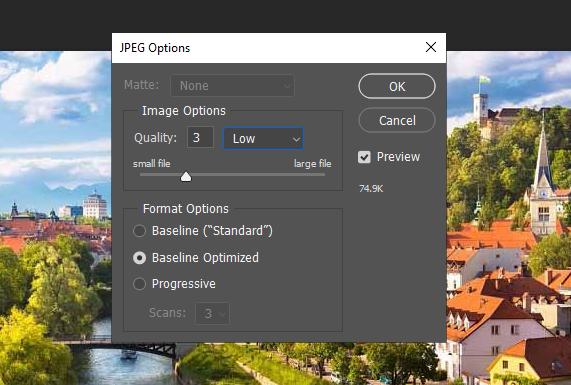Click the JPEG Options title text
Image resolution: width=571 pixels, height=385 pixels.
click(x=155, y=48)
